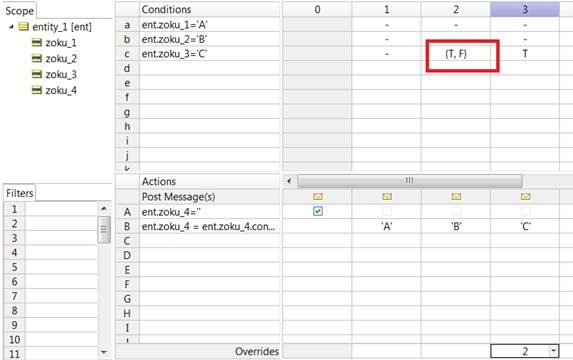The width and height of the screenshot is (573, 360).
Task: Click action ent.zoku_4='' row
Action: [209, 212]
